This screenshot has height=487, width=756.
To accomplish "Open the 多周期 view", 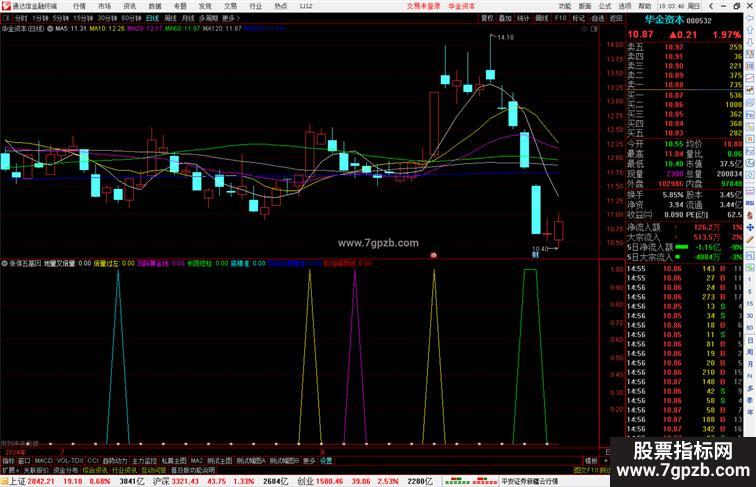I will [208, 18].
